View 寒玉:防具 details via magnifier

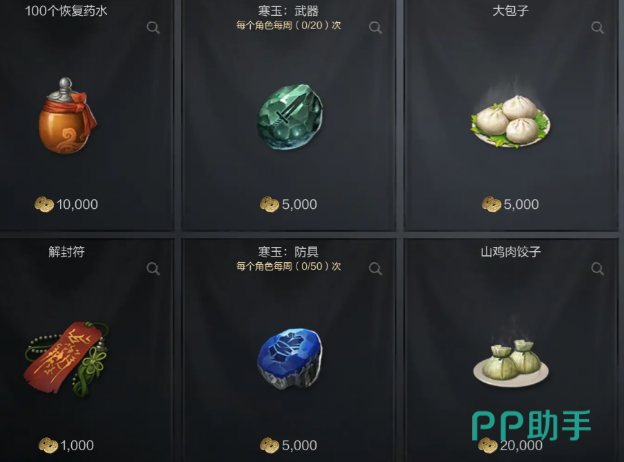click(375, 269)
